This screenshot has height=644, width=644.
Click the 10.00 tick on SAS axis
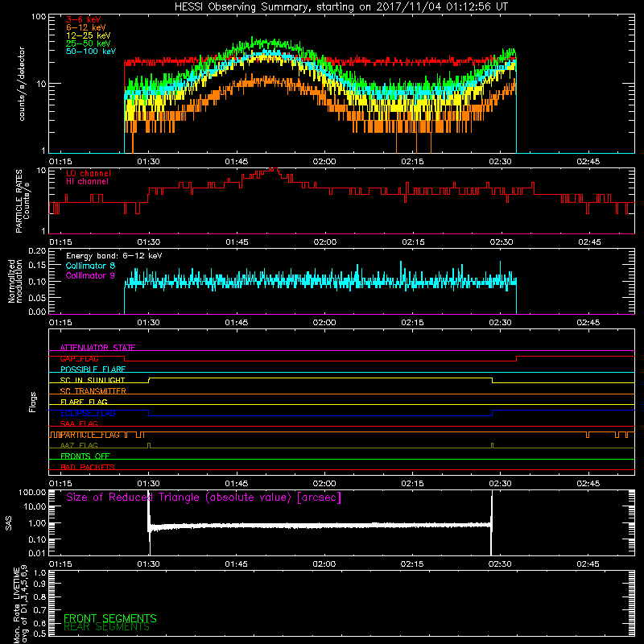tap(35, 506)
